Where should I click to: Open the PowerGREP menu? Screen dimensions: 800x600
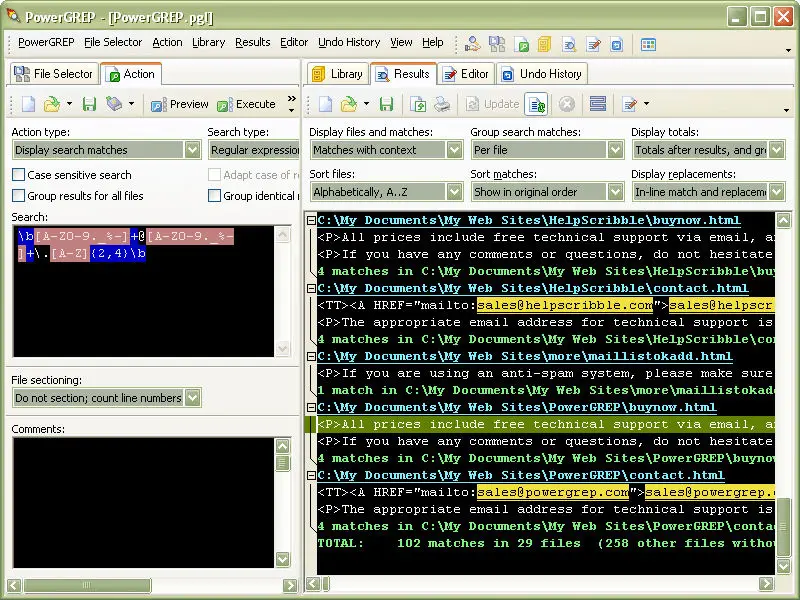pos(46,42)
